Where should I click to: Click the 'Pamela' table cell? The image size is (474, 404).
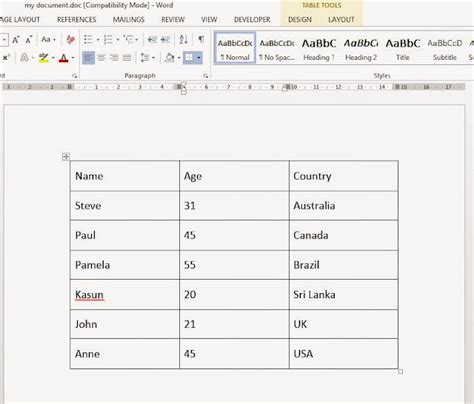pyautogui.click(x=125, y=265)
